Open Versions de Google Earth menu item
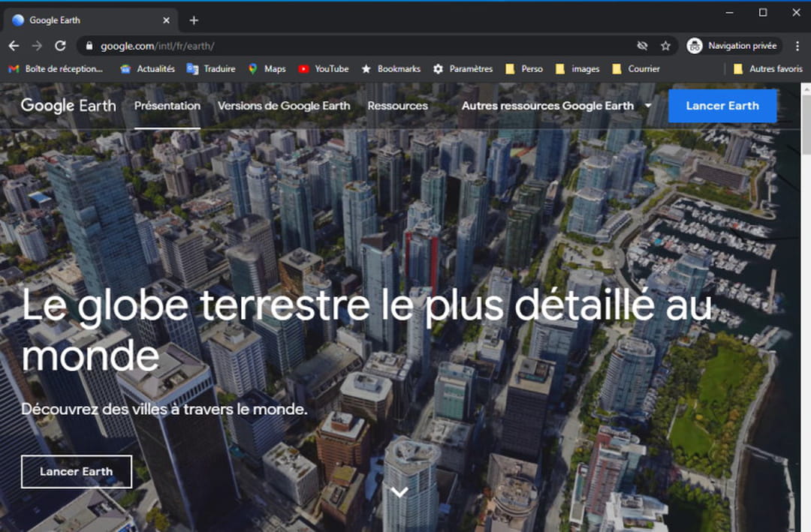This screenshot has height=532, width=811. click(x=284, y=106)
